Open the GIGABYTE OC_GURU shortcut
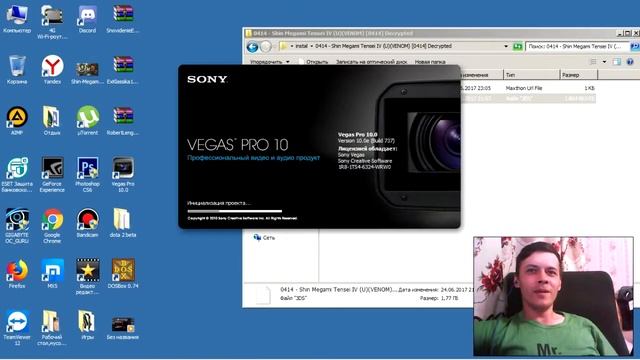Screen dimensions: 640x360 click(x=17, y=226)
